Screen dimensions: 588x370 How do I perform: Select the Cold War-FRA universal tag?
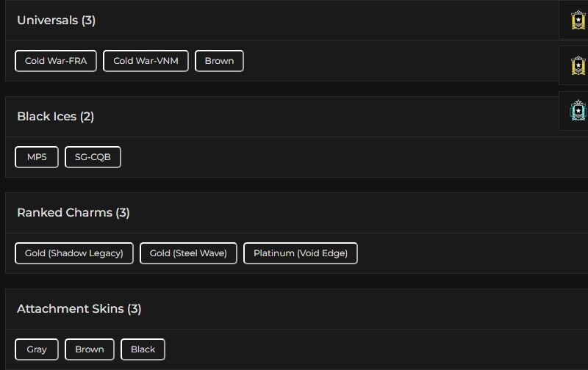click(56, 61)
